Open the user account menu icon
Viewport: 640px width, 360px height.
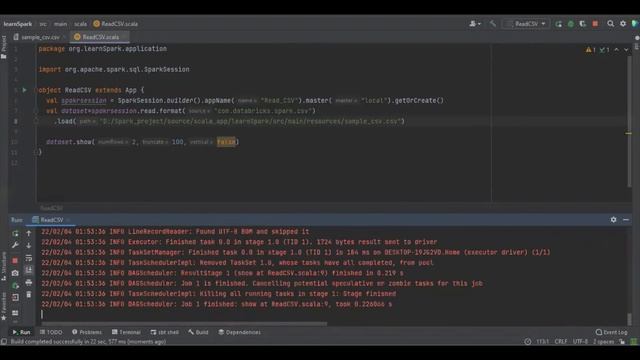tap(474, 24)
